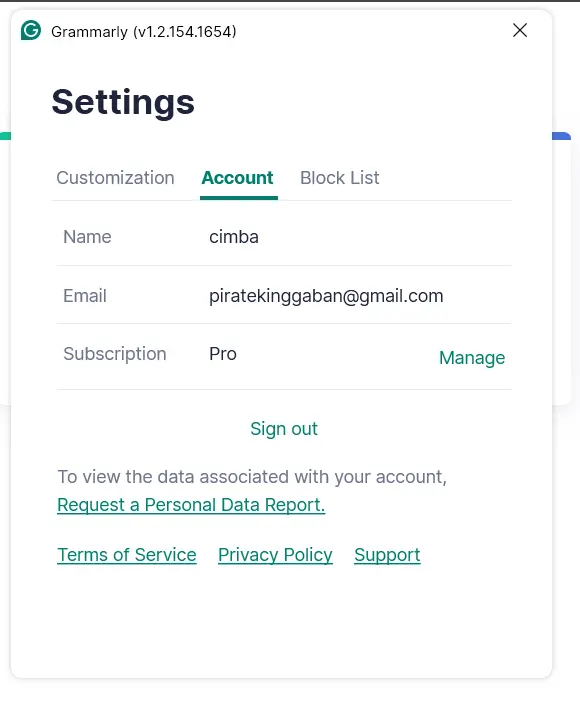Viewport: 580px width, 710px height.
Task: Open the Terms of Service link
Action: click(x=127, y=555)
